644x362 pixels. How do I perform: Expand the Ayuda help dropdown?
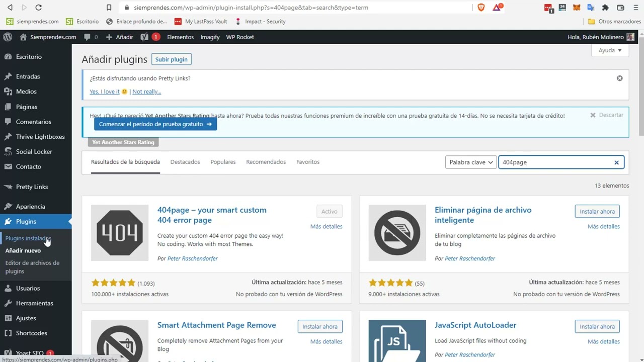coord(610,50)
